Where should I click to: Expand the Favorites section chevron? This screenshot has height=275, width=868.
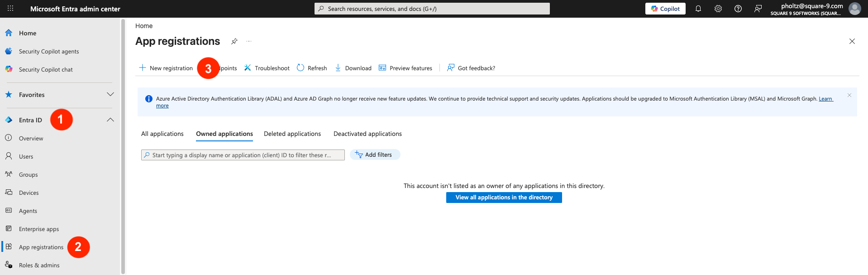click(110, 95)
